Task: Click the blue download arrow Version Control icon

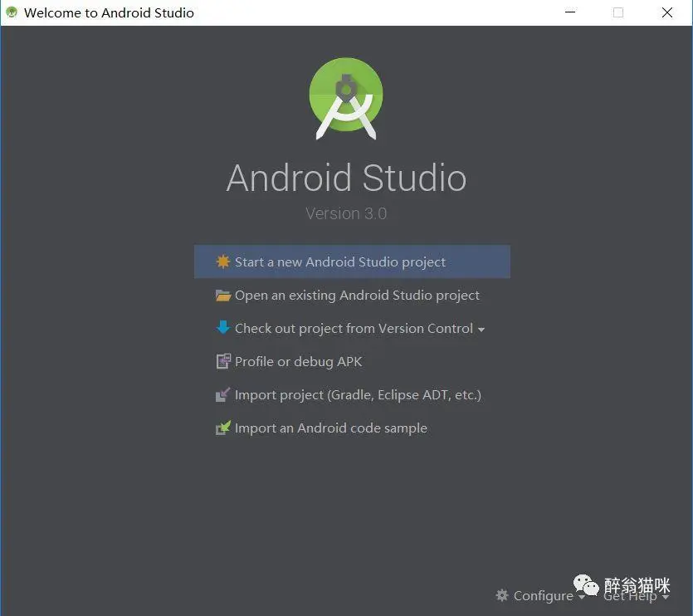Action: (222, 328)
